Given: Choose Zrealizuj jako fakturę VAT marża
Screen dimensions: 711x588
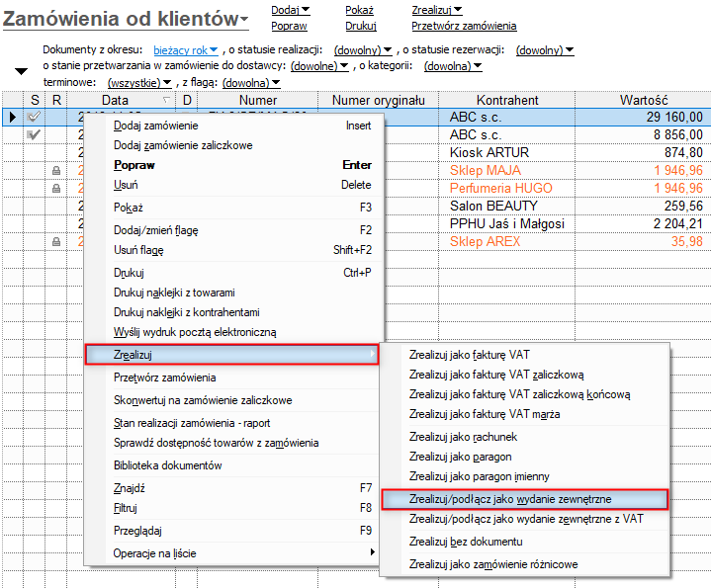Looking at the screenshot, I should pyautogui.click(x=525, y=414).
